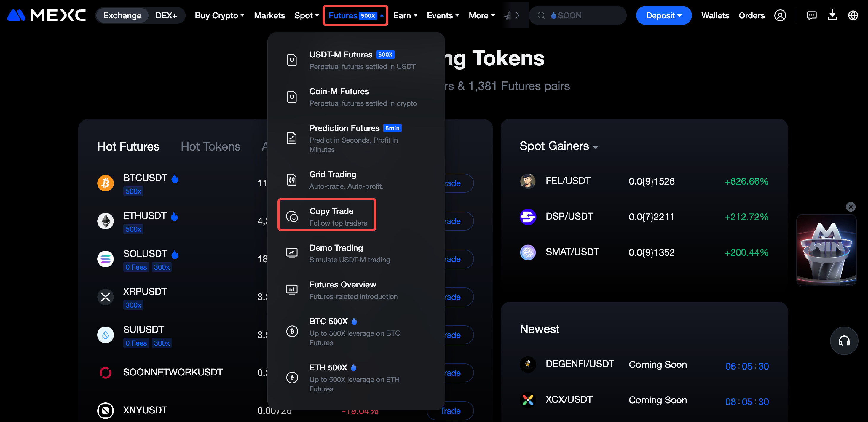
Task: Open the user account profile icon
Action: tap(780, 15)
